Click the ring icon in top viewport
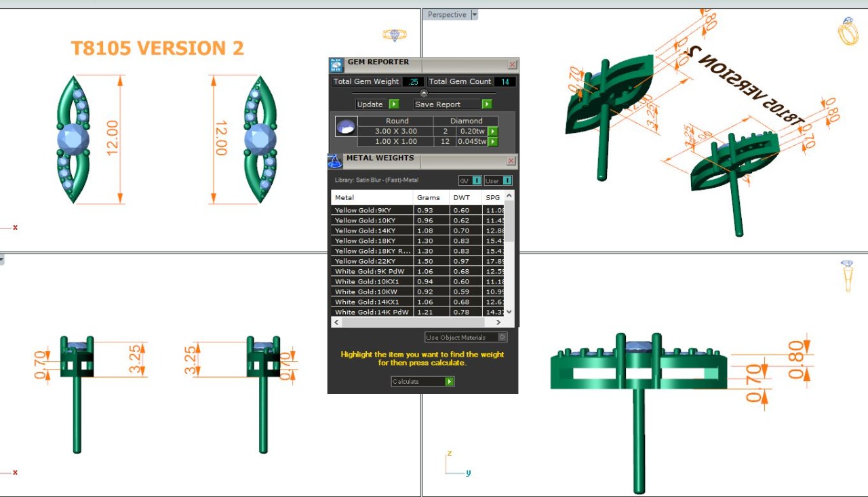868x497 pixels. pyautogui.click(x=394, y=34)
